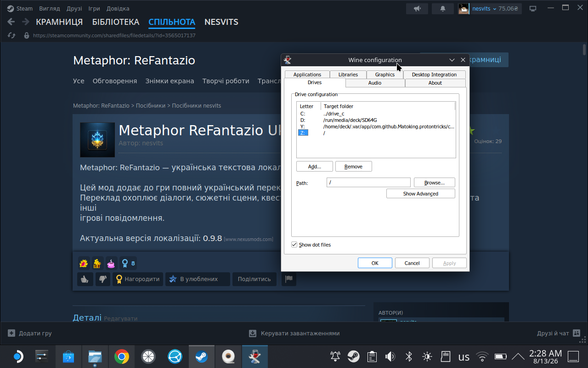The image size is (588, 368).
Task: Click the flame award reaction icon
Action: point(84,264)
